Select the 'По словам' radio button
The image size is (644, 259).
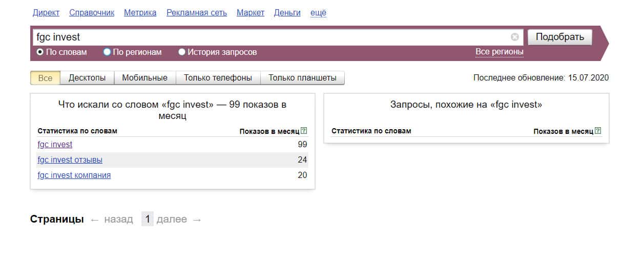click(40, 52)
